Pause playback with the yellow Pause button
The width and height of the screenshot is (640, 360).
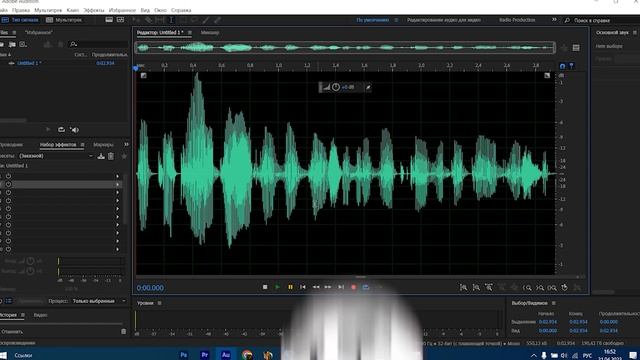tap(290, 287)
